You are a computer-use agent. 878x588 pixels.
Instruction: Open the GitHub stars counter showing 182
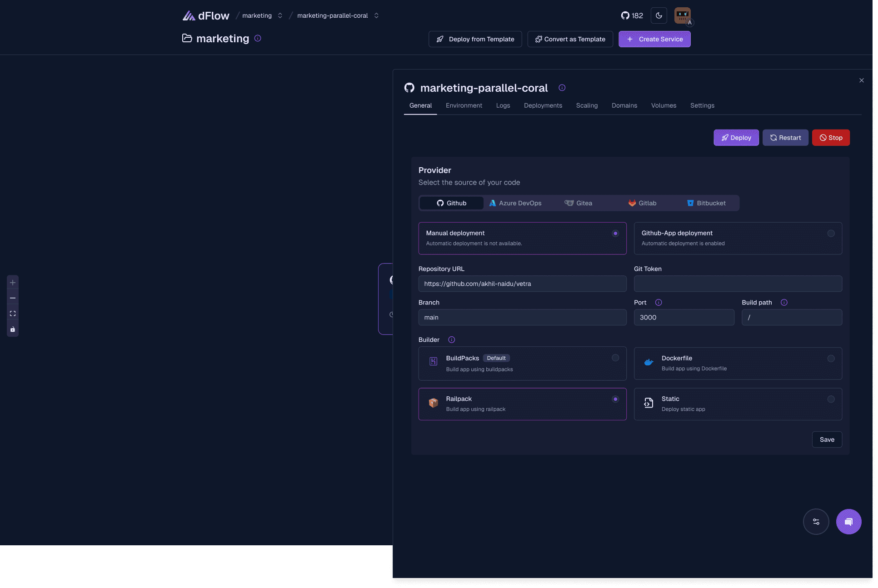(632, 15)
